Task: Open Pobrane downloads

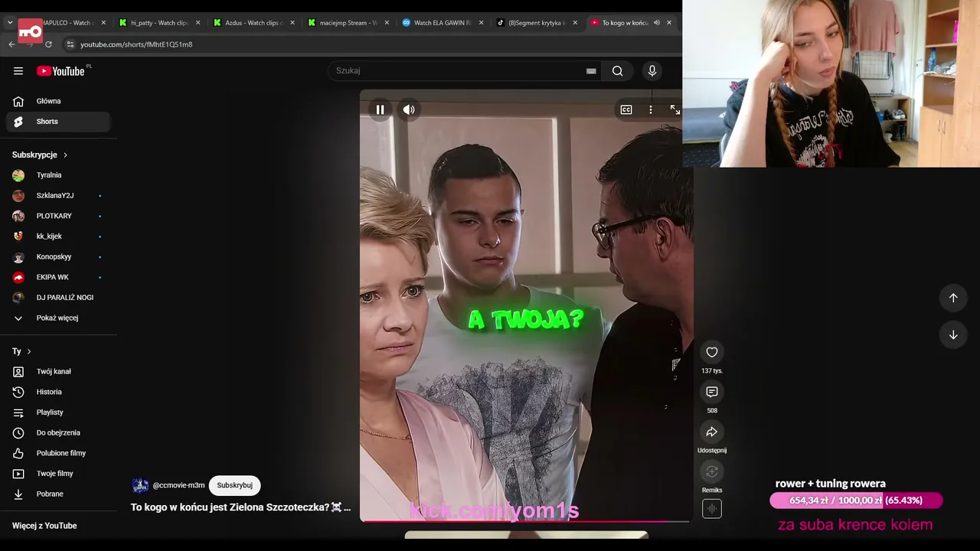Action: [58, 494]
